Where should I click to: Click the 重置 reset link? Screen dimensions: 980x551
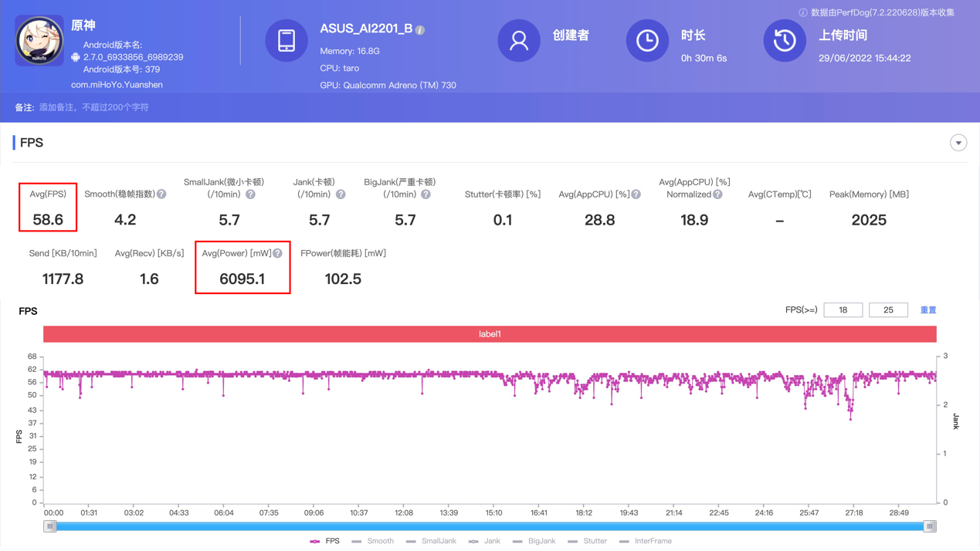pos(928,310)
